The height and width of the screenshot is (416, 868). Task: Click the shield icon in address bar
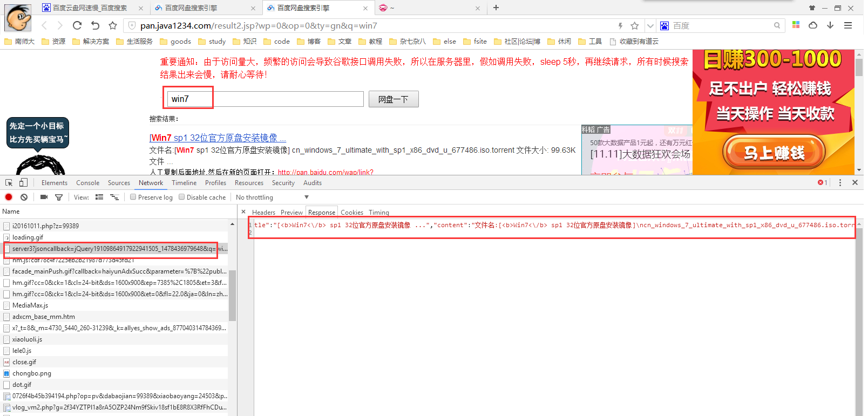[x=132, y=25]
